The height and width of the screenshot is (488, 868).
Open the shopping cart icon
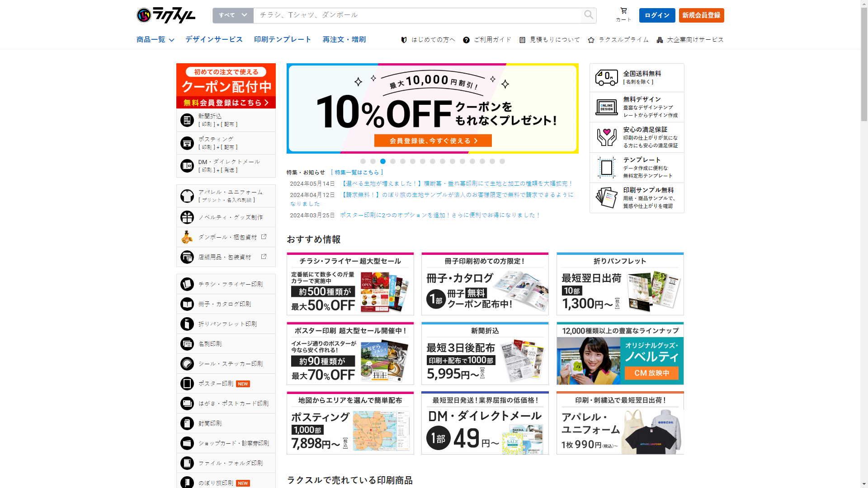[x=623, y=11]
